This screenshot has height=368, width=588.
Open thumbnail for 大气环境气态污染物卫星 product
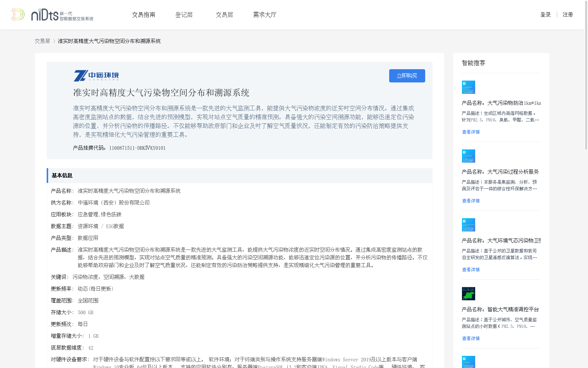click(x=469, y=225)
